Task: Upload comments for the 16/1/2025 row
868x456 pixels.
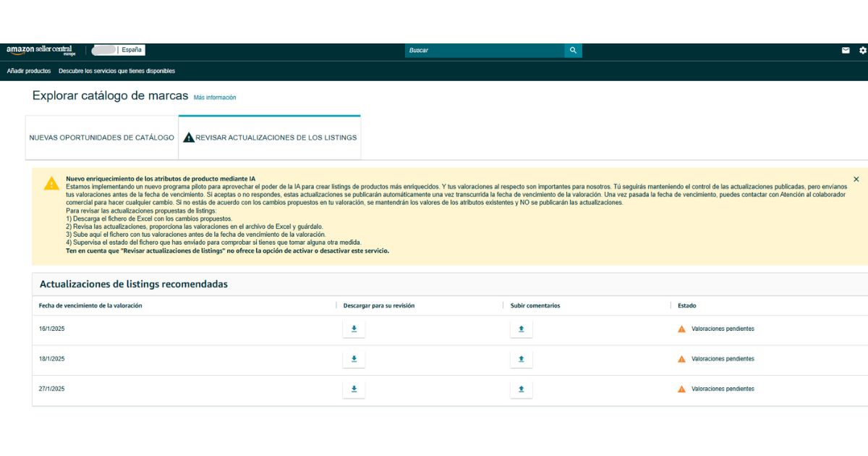Action: (x=521, y=329)
